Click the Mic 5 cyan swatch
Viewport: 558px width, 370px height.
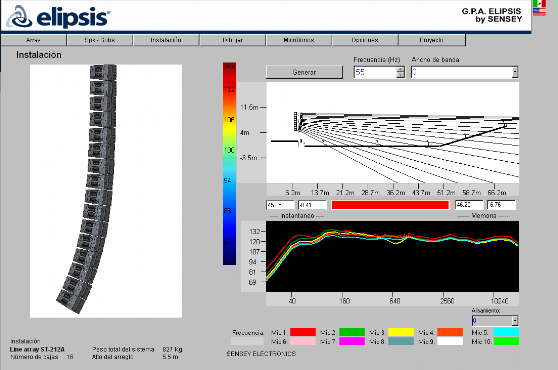coord(506,332)
